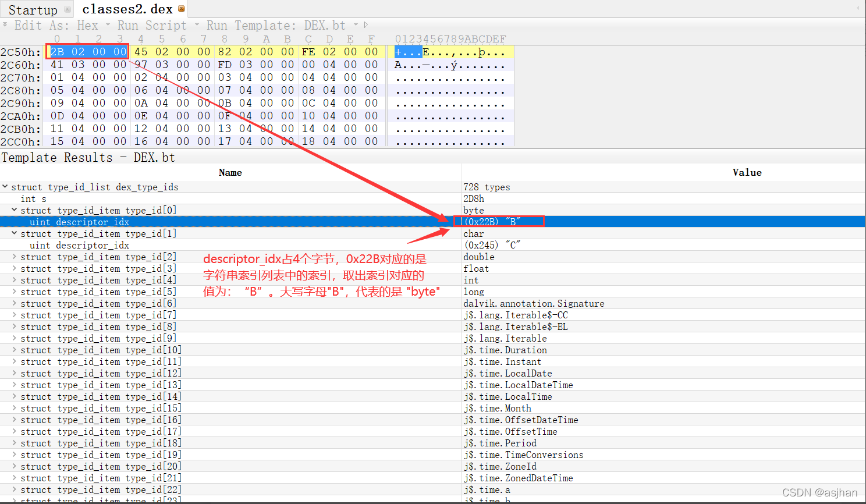Click hex byte FD in row 2C60h
Image resolution: width=866 pixels, height=504 pixels.
click(225, 65)
